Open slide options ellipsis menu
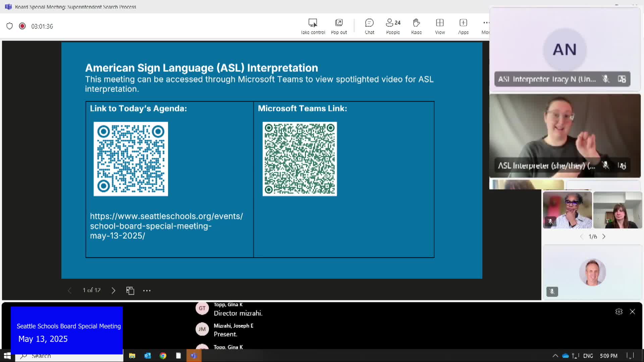This screenshot has width=644, height=362. pyautogui.click(x=147, y=291)
